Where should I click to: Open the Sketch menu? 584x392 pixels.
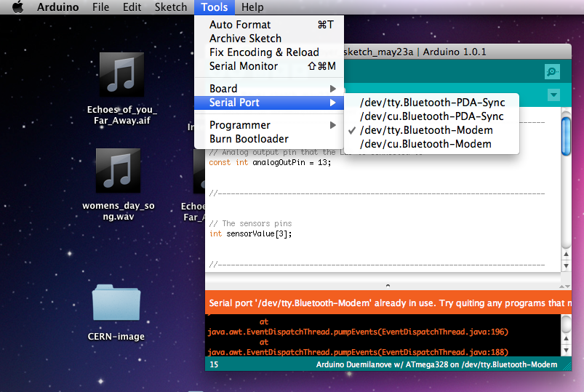tap(171, 7)
